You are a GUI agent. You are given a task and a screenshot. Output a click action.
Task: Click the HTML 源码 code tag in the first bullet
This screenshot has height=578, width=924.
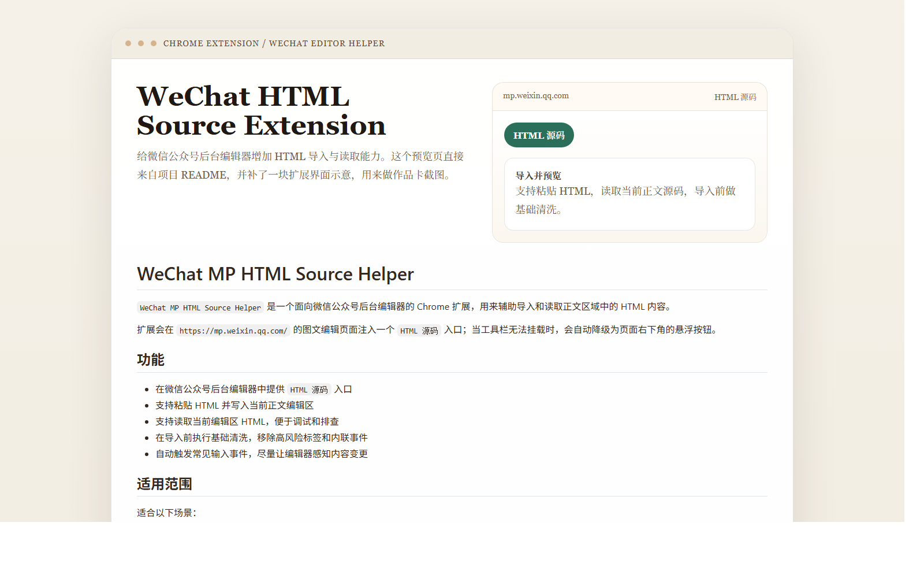[x=308, y=390]
